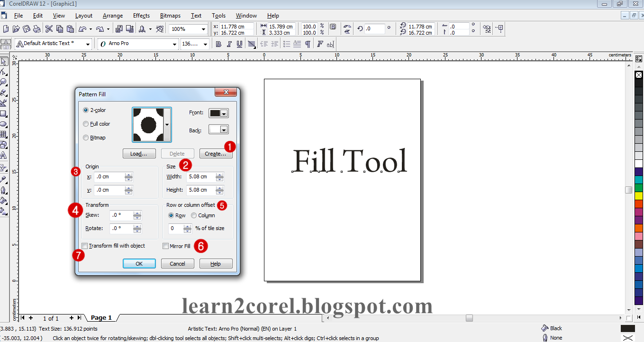The image size is (644, 342).
Task: Open the Bitmaps menu
Action: 170,15
